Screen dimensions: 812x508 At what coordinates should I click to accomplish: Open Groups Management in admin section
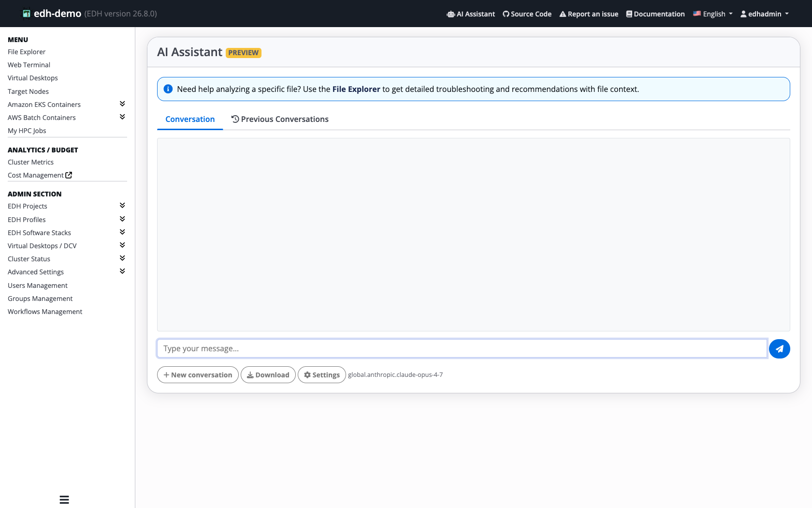pyautogui.click(x=40, y=299)
